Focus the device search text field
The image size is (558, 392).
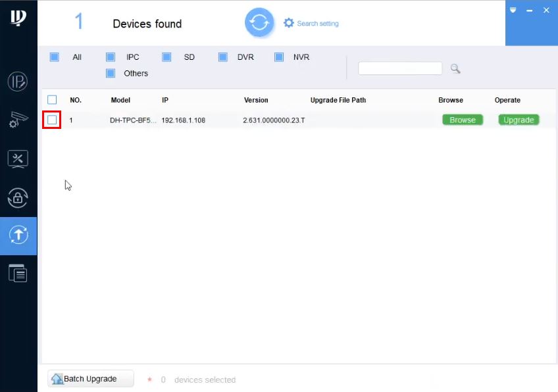400,68
